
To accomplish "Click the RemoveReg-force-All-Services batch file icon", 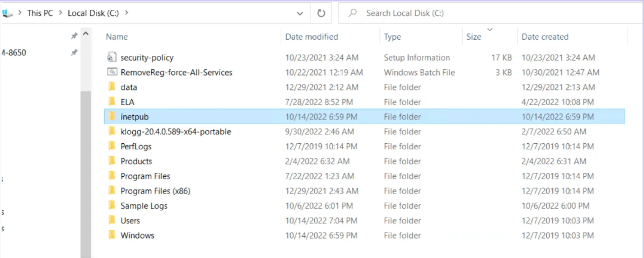I will (112, 72).
